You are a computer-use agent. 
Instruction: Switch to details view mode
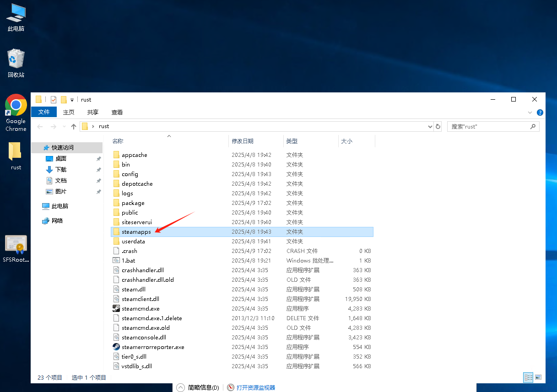[x=529, y=377]
